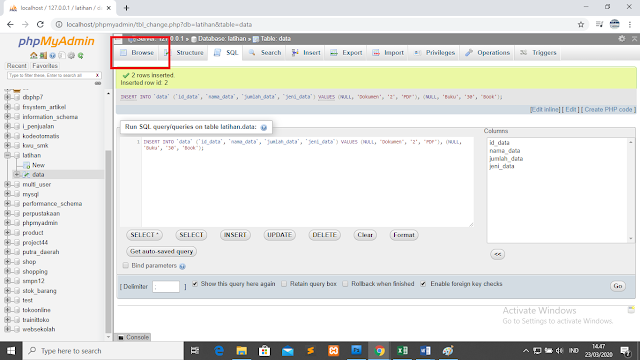640x360 pixels.
Task: Reload navigation panel with green icon
Action: [81, 56]
